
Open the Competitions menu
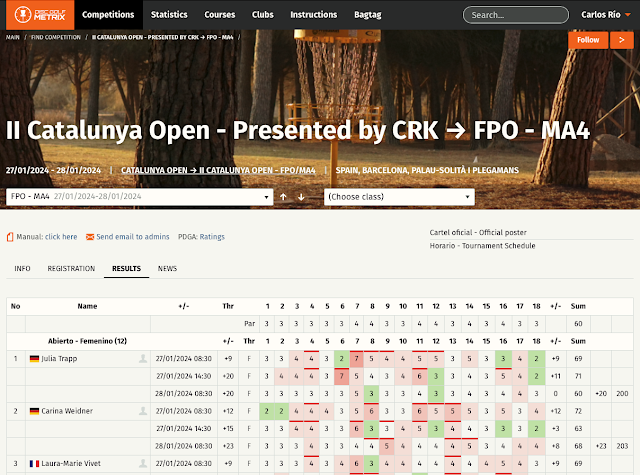click(108, 15)
